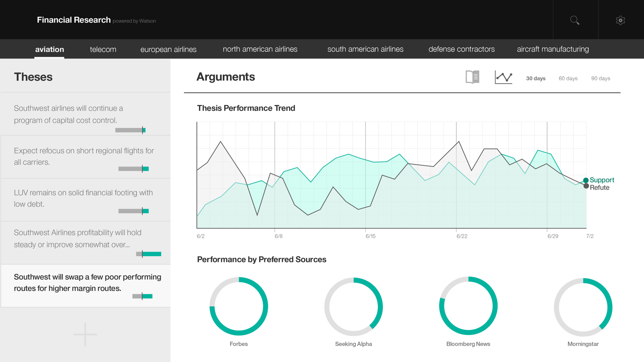Image resolution: width=644 pixels, height=362 pixels.
Task: Select Southwest profitability hold steady thesis
Action: (86, 243)
